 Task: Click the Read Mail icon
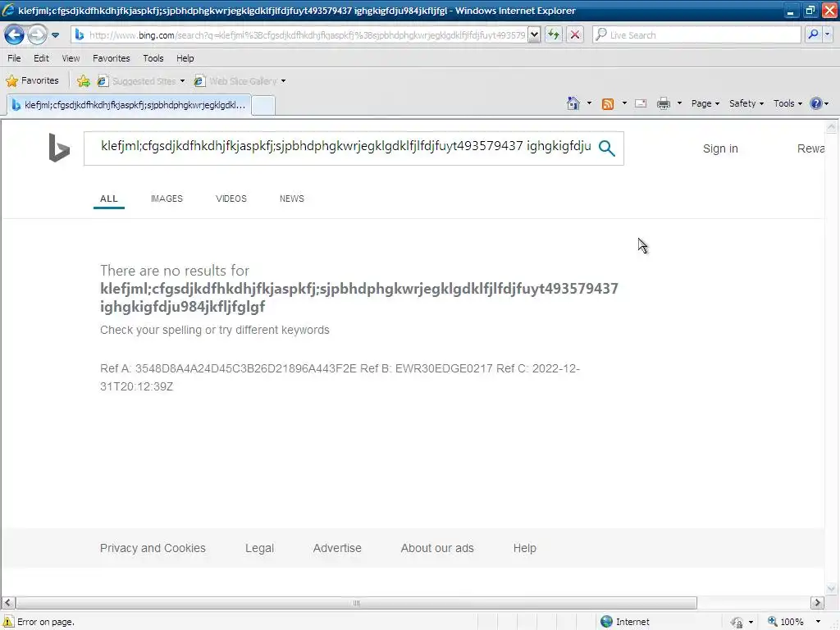click(x=641, y=103)
